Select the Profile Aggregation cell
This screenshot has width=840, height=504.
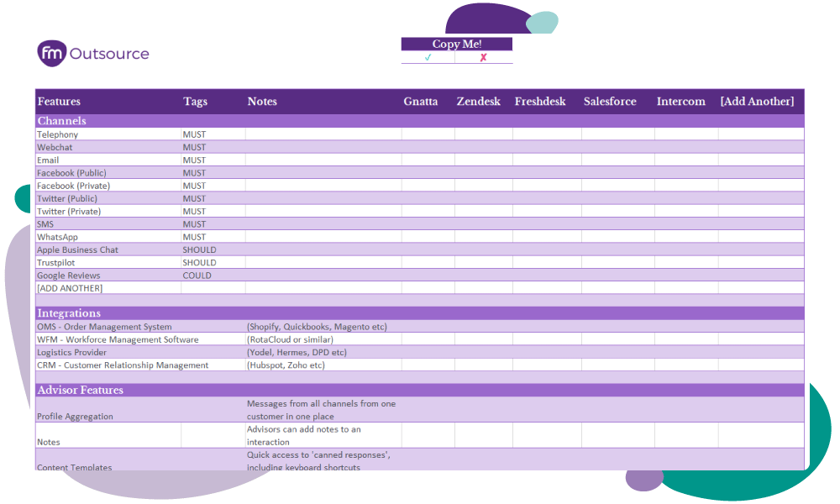pyautogui.click(x=108, y=410)
